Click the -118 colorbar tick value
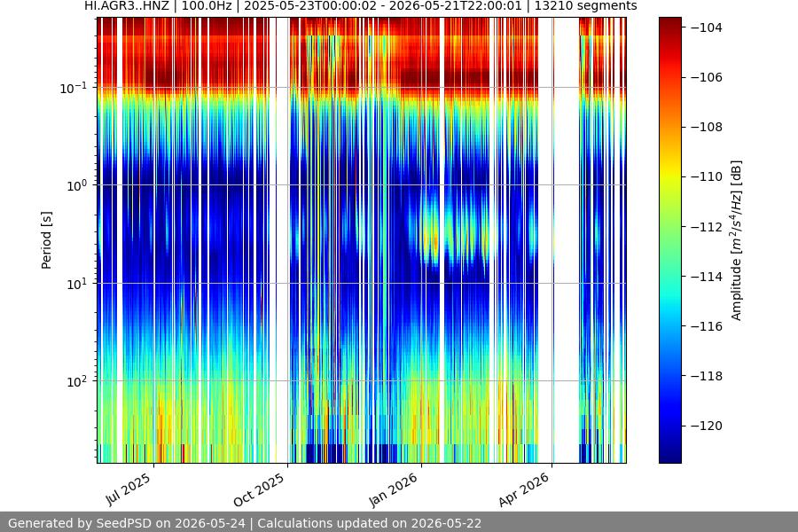 707,376
